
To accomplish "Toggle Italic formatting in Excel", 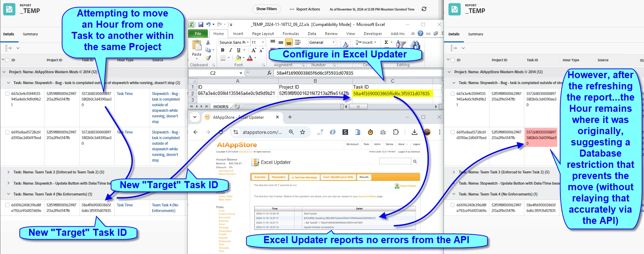I will 231,50.
